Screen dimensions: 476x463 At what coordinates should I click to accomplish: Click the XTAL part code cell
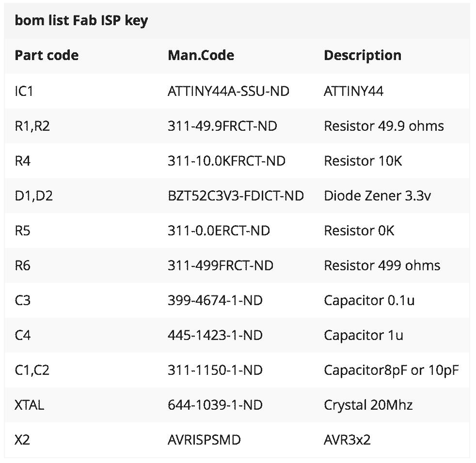(30, 405)
